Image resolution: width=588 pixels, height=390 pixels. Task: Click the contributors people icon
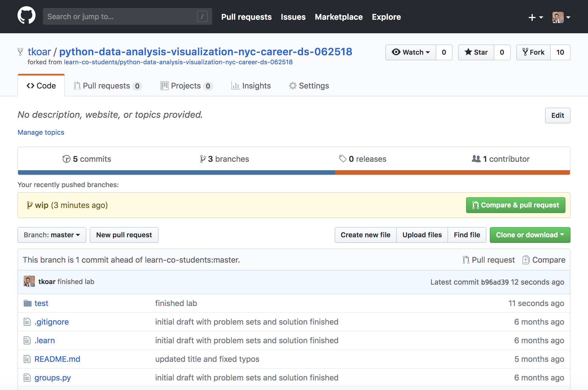(476, 159)
